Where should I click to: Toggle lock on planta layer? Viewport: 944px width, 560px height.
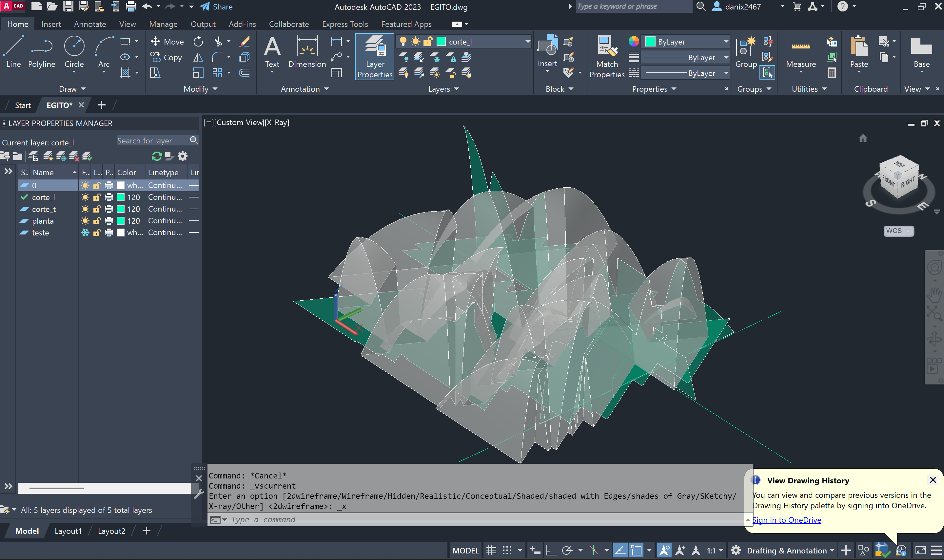click(97, 221)
